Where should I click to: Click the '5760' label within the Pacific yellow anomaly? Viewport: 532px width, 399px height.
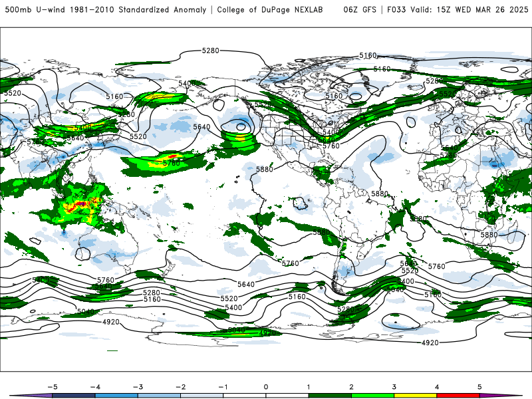(172, 163)
